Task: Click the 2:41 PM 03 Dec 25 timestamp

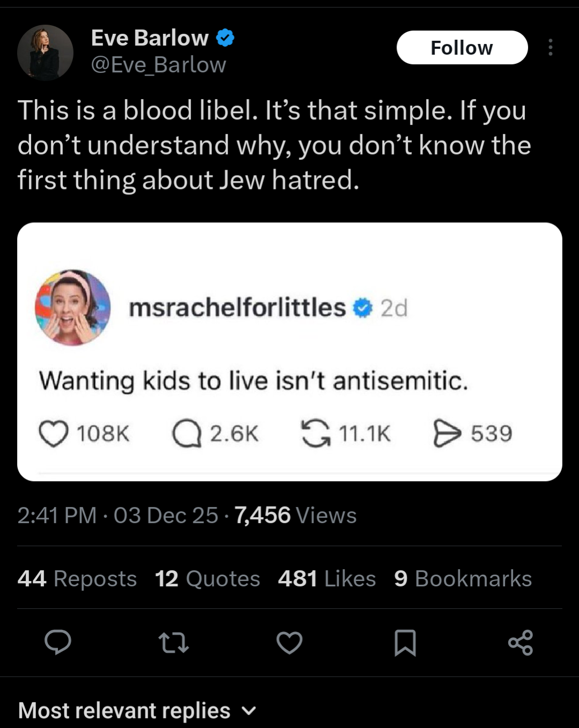Action: pos(118,516)
